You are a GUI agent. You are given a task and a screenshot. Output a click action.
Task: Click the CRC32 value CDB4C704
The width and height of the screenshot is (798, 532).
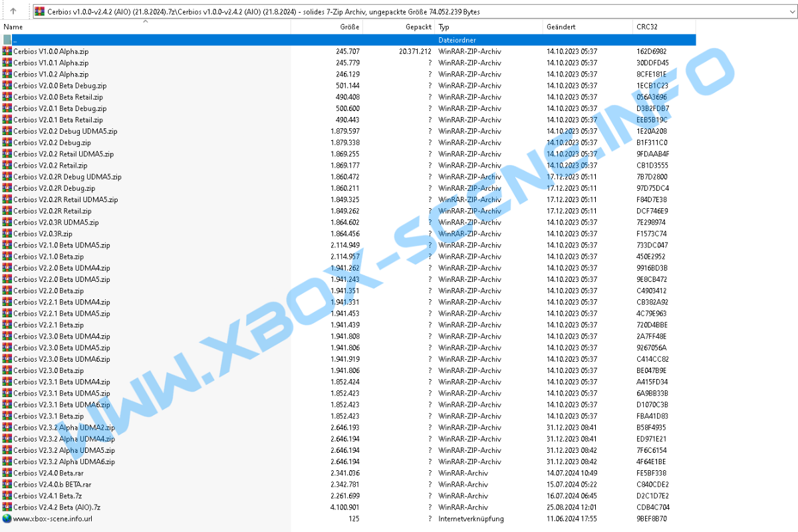pyautogui.click(x=652, y=507)
